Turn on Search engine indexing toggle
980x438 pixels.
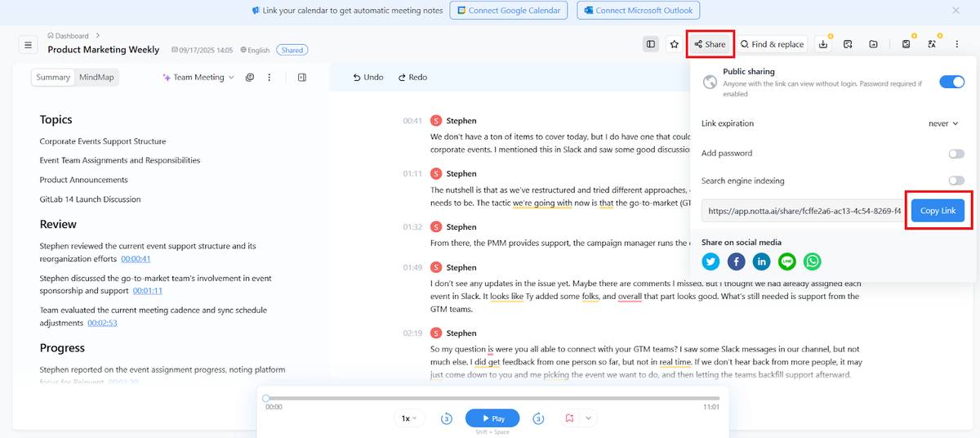[955, 181]
